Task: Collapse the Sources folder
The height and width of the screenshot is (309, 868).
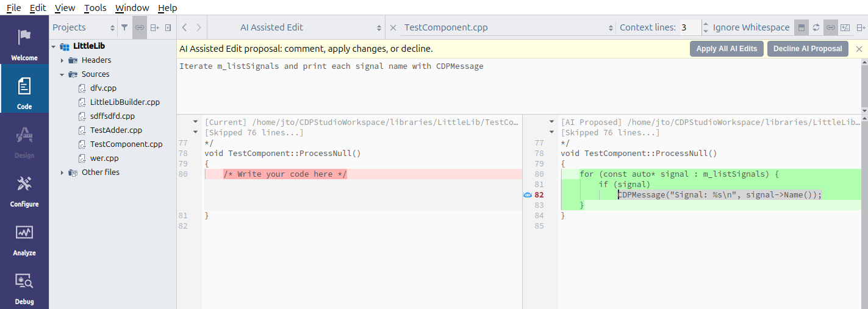Action: click(x=62, y=74)
